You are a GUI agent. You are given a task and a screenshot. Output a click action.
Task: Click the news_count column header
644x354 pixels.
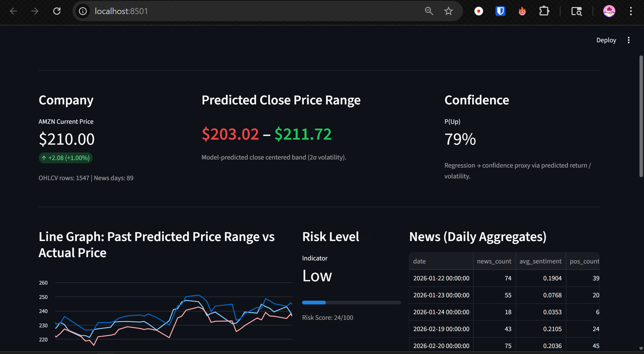(494, 261)
